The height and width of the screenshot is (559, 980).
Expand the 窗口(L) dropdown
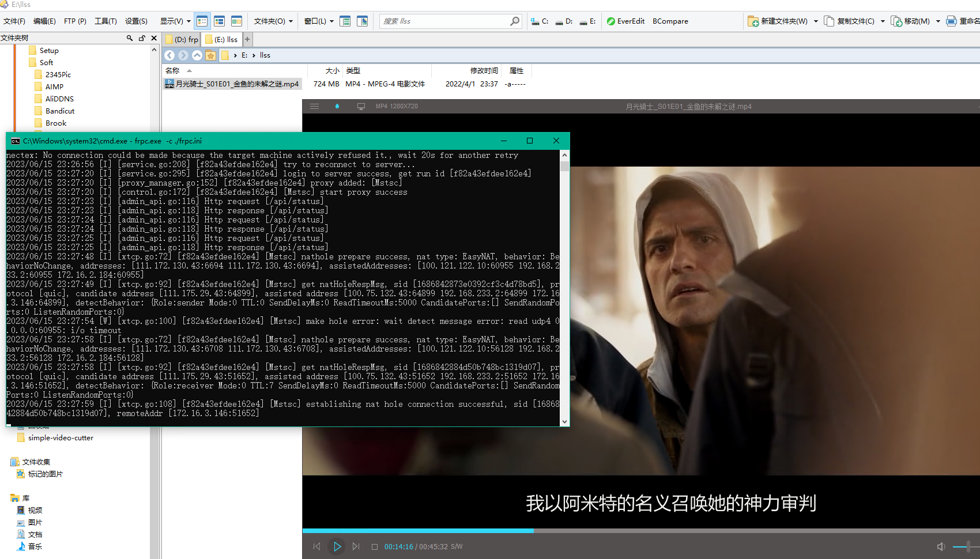(319, 21)
